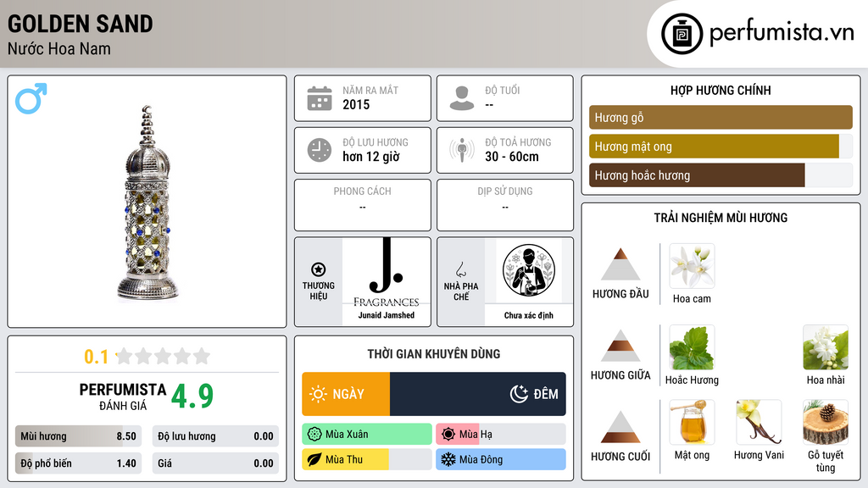
Task: Click the sillage icon beside Độ toả hương
Action: pyautogui.click(x=462, y=150)
